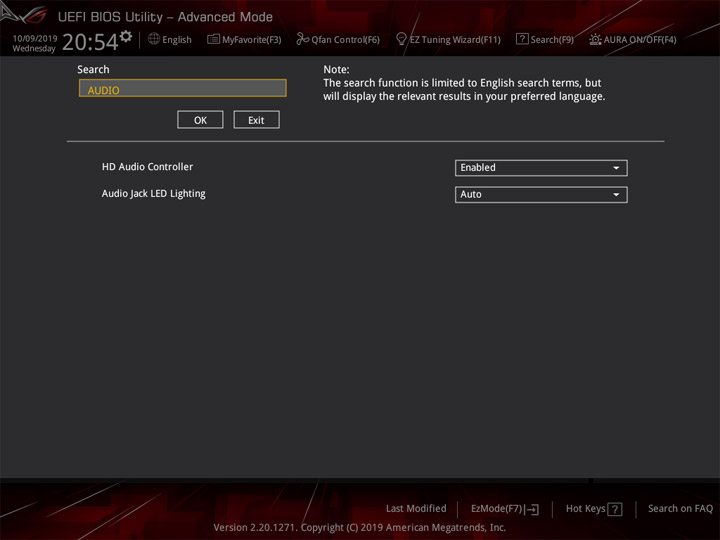This screenshot has width=720, height=540.
Task: Click the AURA light icon
Action: coord(595,39)
